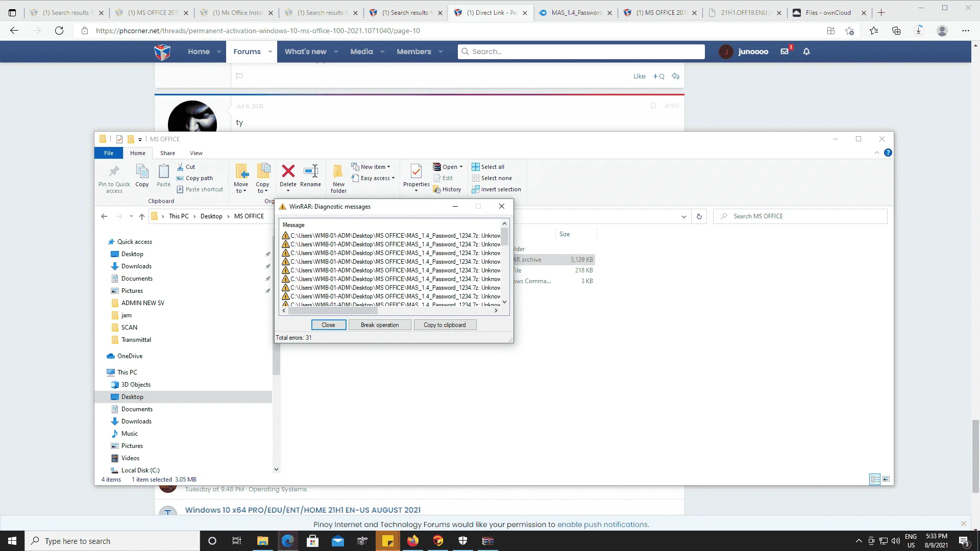Click the red Delete icon
Image resolution: width=980 pixels, height=551 pixels.
point(288,171)
